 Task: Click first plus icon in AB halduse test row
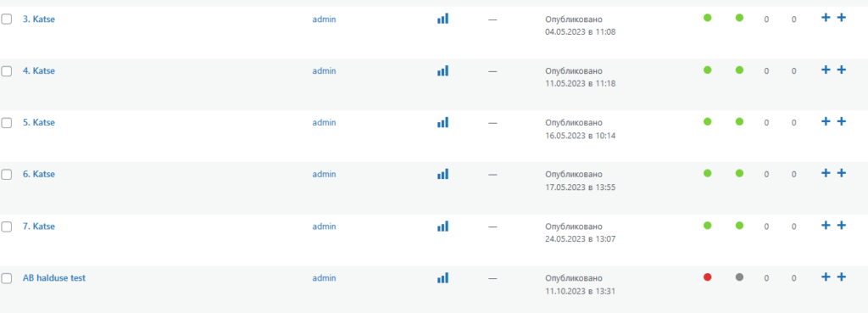826,277
